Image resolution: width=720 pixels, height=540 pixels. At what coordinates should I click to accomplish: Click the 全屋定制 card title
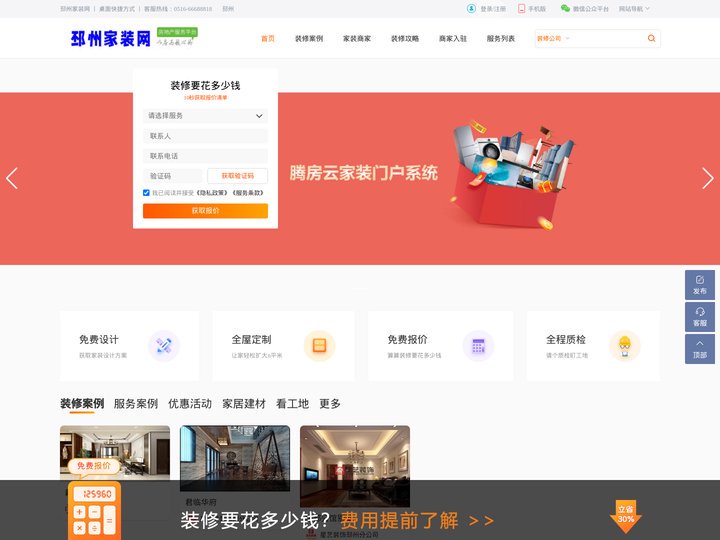pos(251,339)
